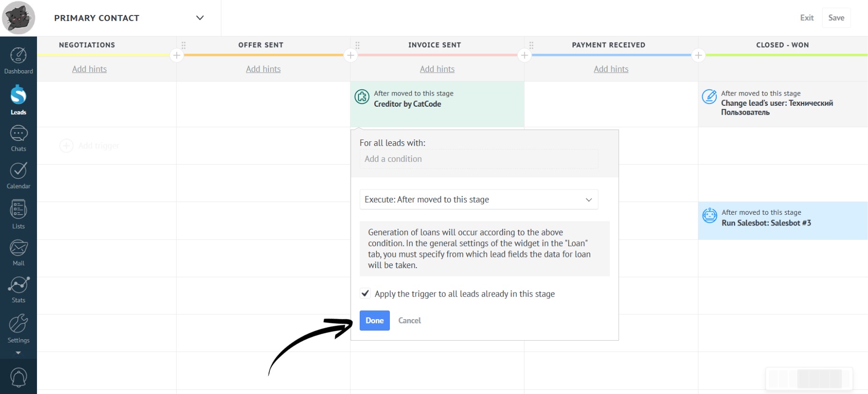This screenshot has width=868, height=394.
Task: Uncheck apply trigger to all leads
Action: (365, 293)
